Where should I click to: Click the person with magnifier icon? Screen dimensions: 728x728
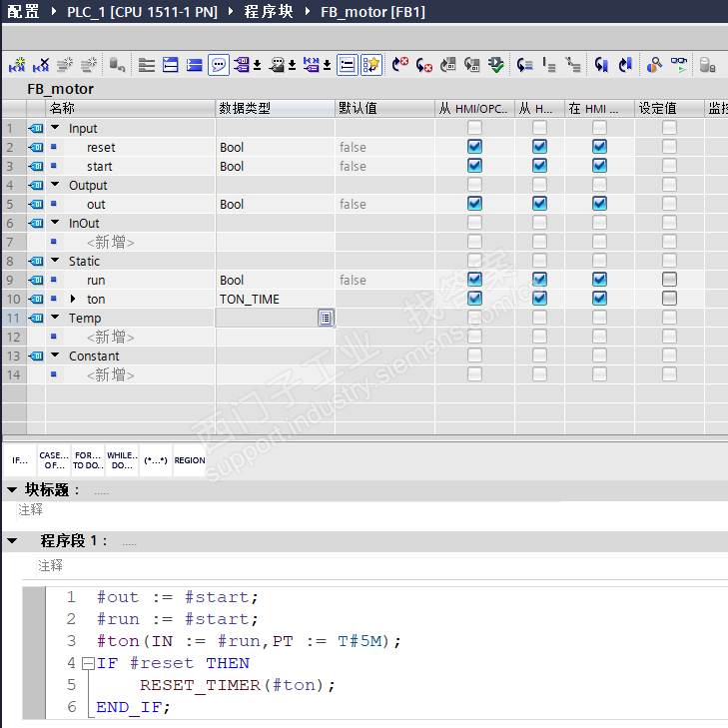654,65
